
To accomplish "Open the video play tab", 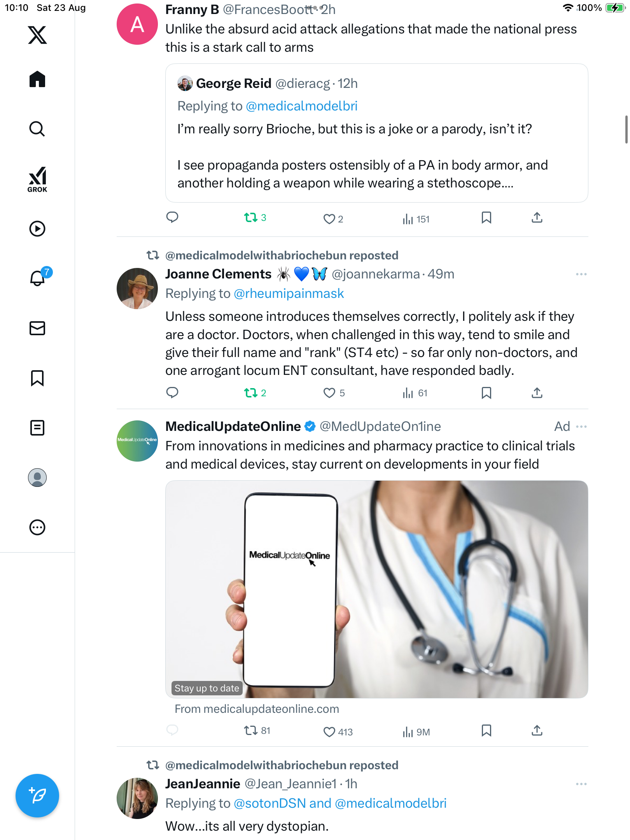I will 37,229.
